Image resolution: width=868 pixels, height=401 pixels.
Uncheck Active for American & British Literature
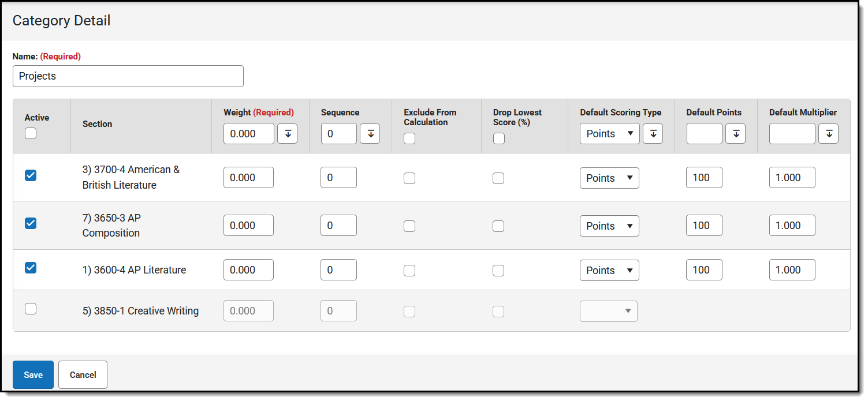(31, 175)
